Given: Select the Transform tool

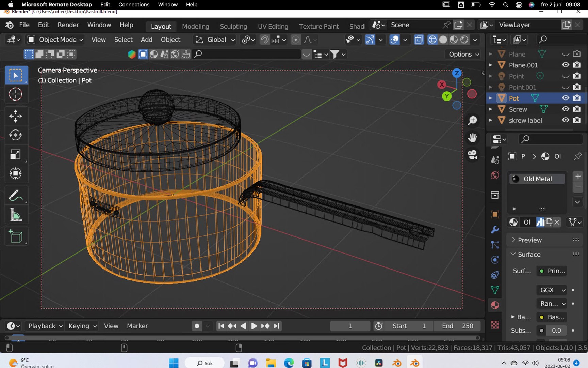Looking at the screenshot, I should coord(16,173).
